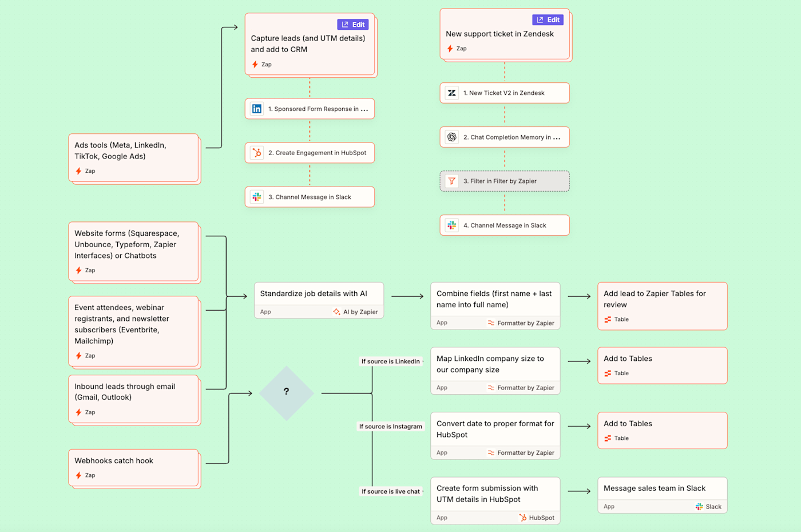801x532 pixels.
Task: Click 'Combine fields' card text
Action: pyautogui.click(x=494, y=299)
